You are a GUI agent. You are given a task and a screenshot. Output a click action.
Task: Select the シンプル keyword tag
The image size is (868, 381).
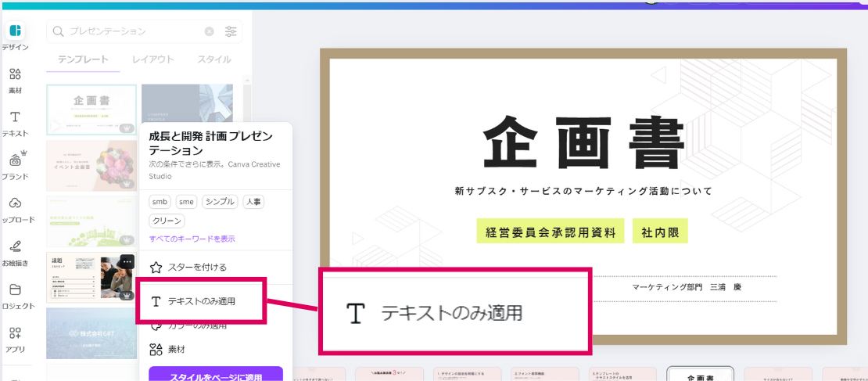pos(220,201)
